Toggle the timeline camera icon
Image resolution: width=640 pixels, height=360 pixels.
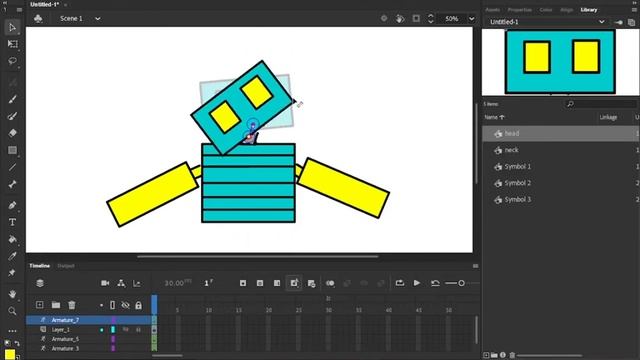[105, 283]
